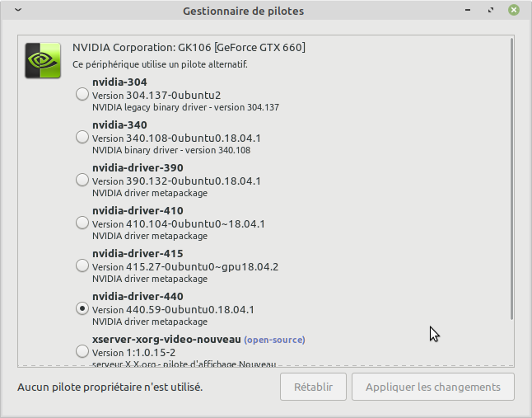Open the window menu chevron in title bar
532x418 pixels.
(18, 10)
